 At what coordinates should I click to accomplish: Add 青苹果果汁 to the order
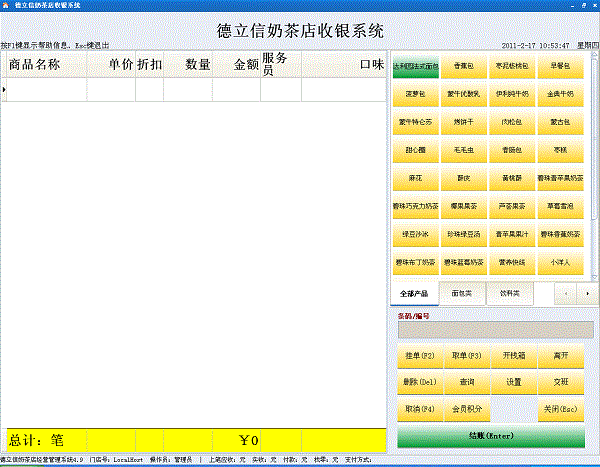512,235
